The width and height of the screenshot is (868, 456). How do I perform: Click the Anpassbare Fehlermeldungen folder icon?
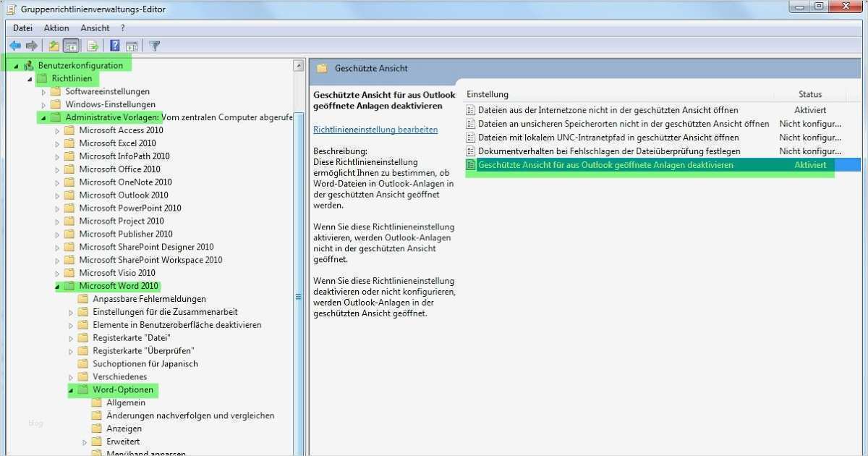coord(83,299)
